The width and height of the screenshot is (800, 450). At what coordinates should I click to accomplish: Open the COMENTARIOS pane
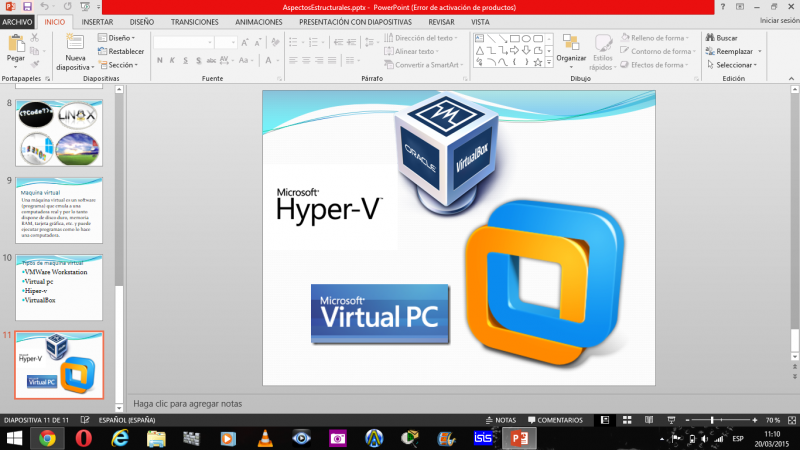coord(555,420)
